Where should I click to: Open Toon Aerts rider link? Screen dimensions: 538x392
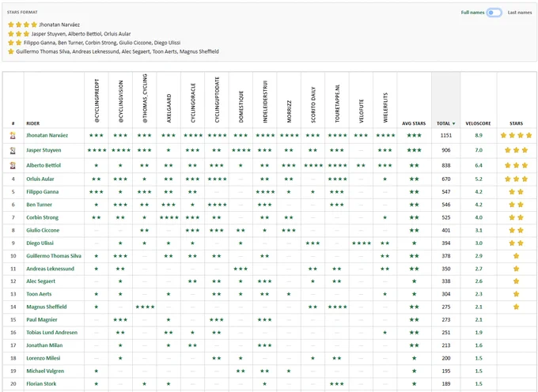point(39,294)
